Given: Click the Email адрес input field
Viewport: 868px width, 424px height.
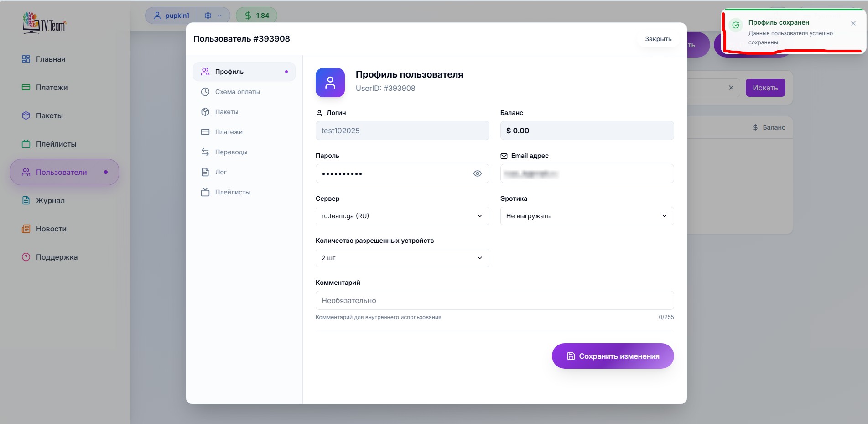Looking at the screenshot, I should [x=587, y=173].
